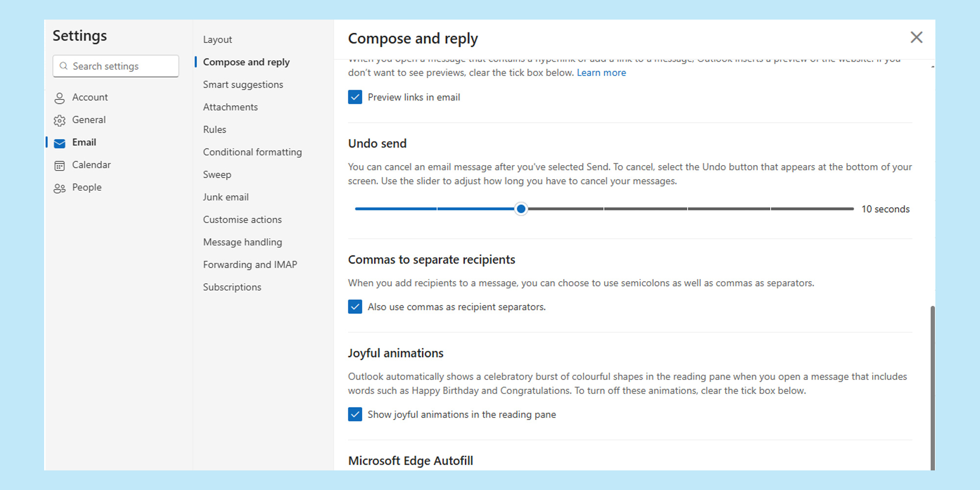This screenshot has height=490, width=980.
Task: Click inside the Search settings field
Action: (115, 66)
